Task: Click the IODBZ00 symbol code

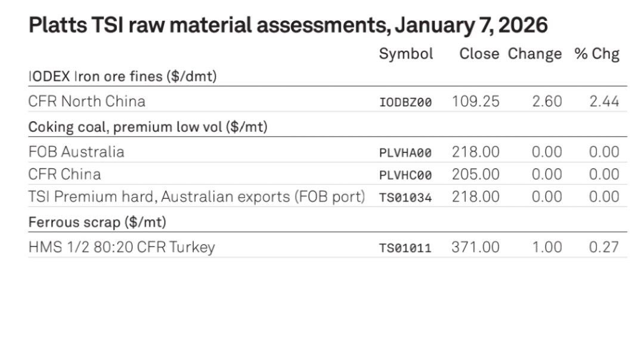Action: click(x=405, y=102)
